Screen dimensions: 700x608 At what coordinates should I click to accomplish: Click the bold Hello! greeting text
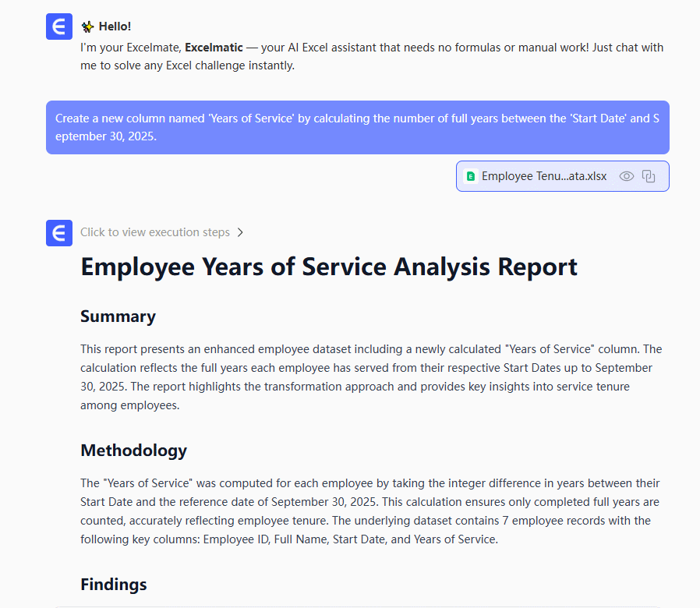[115, 27]
